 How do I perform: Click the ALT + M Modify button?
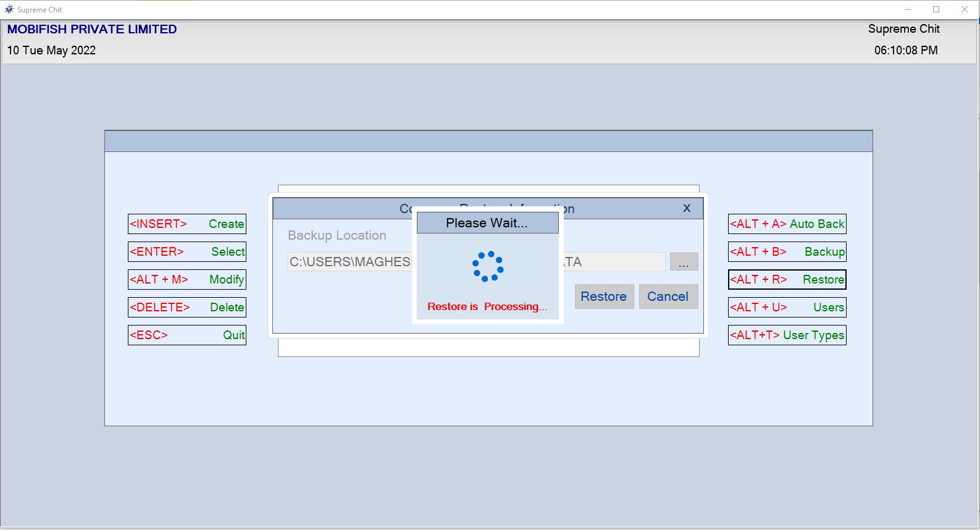point(187,279)
